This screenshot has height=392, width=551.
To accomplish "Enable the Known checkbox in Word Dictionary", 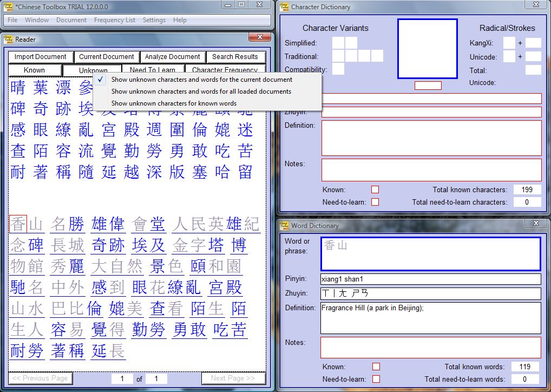I will pos(375,367).
